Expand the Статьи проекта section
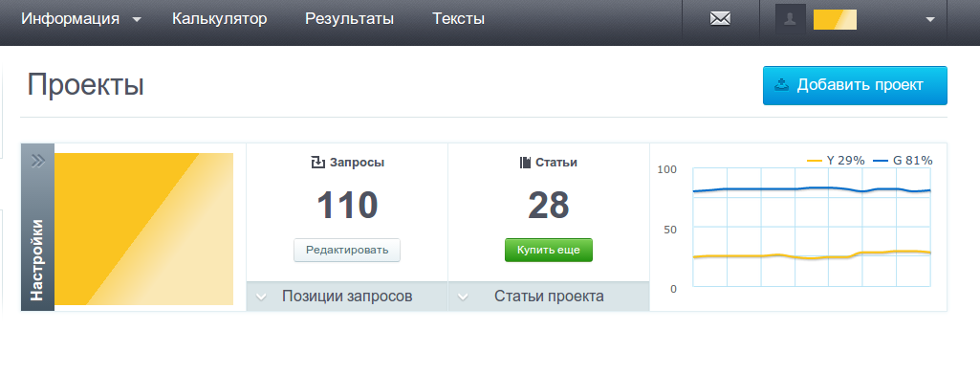Screen dimensions: 980x374 [x=549, y=297]
